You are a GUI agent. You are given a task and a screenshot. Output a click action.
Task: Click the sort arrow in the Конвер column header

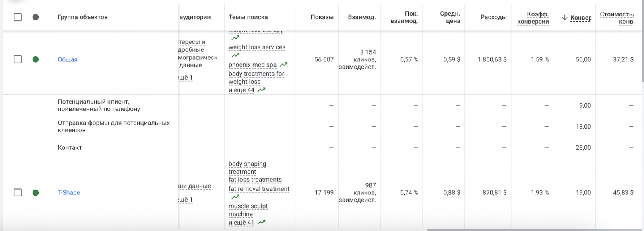(564, 18)
